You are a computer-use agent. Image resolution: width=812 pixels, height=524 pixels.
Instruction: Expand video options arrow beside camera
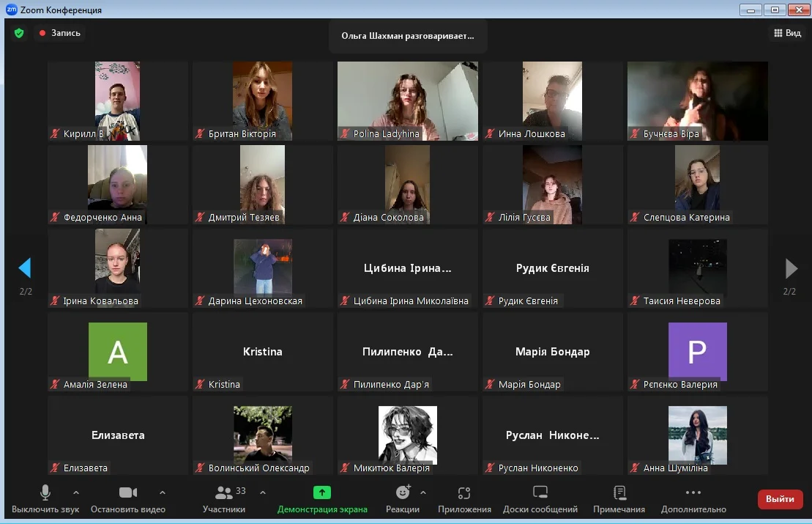pyautogui.click(x=163, y=492)
